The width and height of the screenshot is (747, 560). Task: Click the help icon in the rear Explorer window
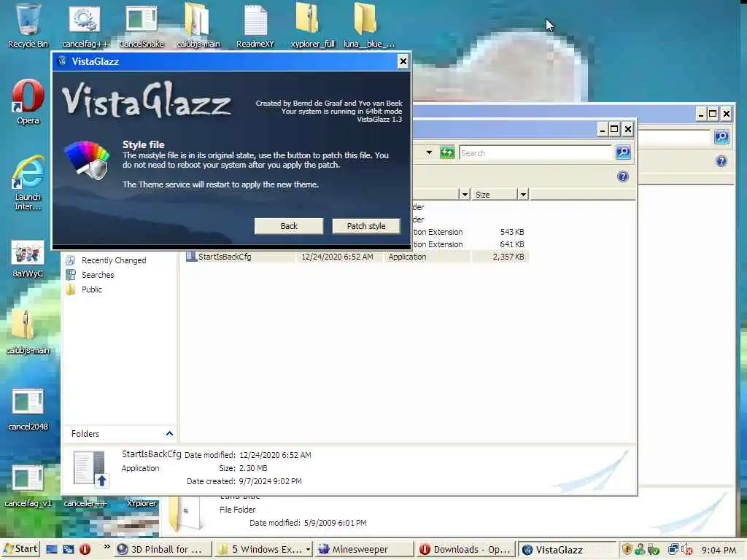721,161
